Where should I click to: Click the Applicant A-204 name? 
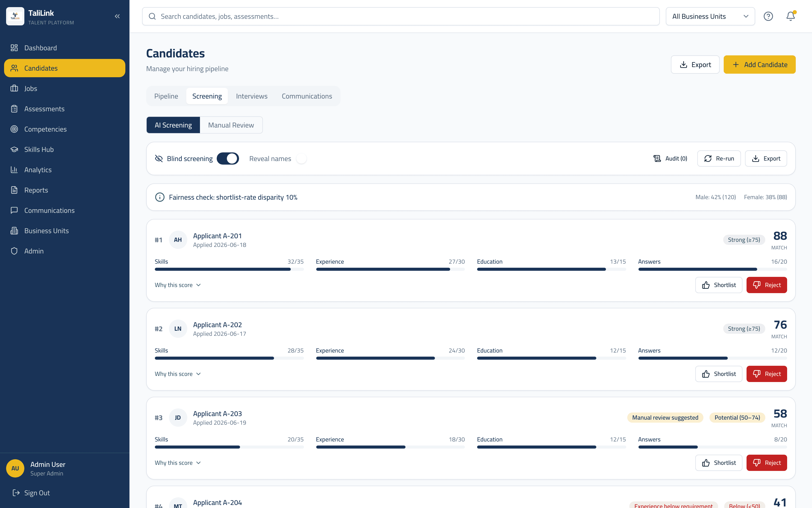click(x=217, y=502)
